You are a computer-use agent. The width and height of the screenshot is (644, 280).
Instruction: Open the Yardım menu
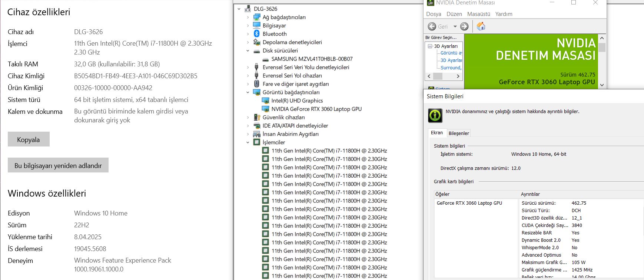[x=504, y=14]
